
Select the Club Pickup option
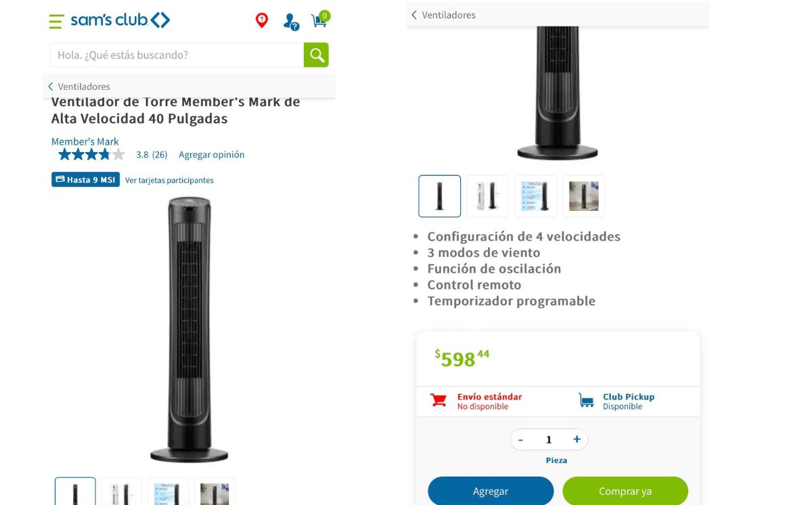(x=616, y=402)
